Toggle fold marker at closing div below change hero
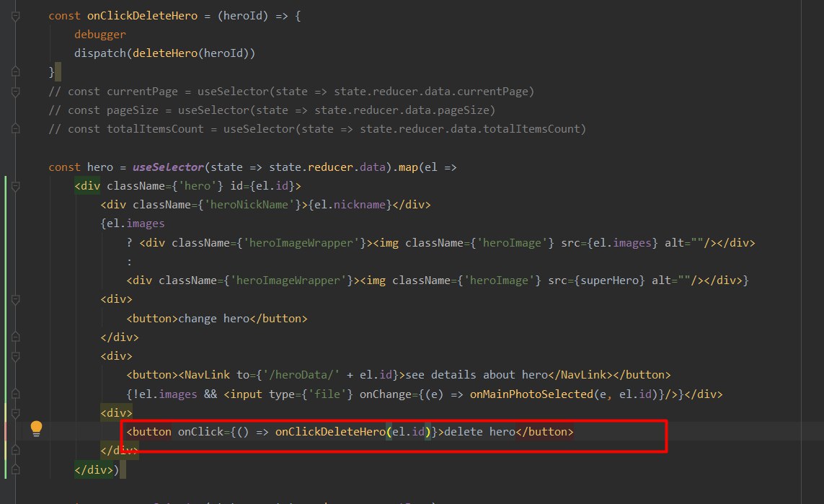This screenshot has height=504, width=824. tap(16, 336)
